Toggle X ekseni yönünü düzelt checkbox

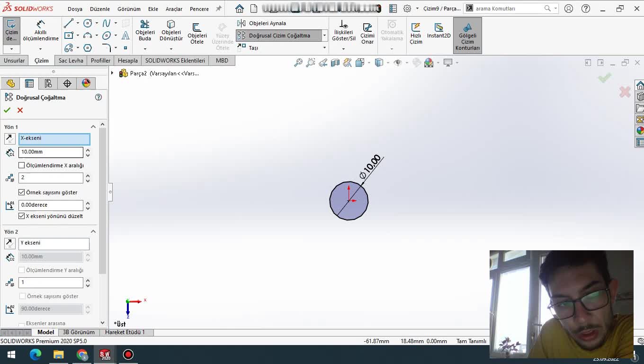[x=22, y=216]
